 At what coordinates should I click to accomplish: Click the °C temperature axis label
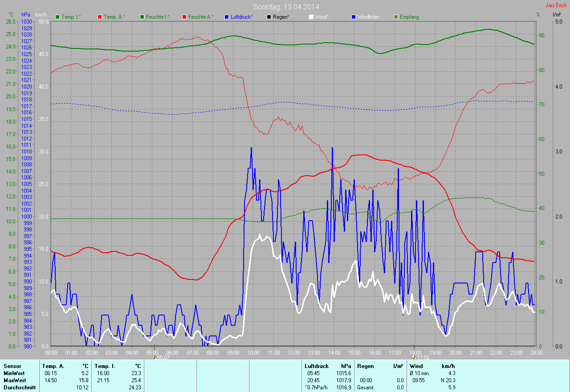[x=11, y=15]
